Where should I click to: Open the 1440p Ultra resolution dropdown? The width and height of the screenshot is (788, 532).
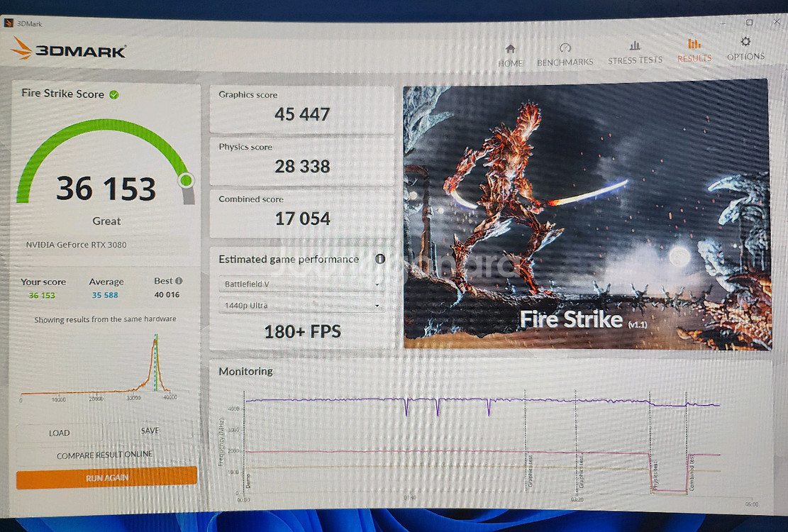point(301,305)
